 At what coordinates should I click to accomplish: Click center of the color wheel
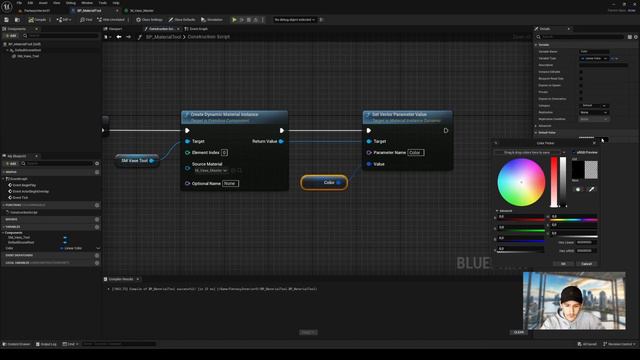pos(521,182)
